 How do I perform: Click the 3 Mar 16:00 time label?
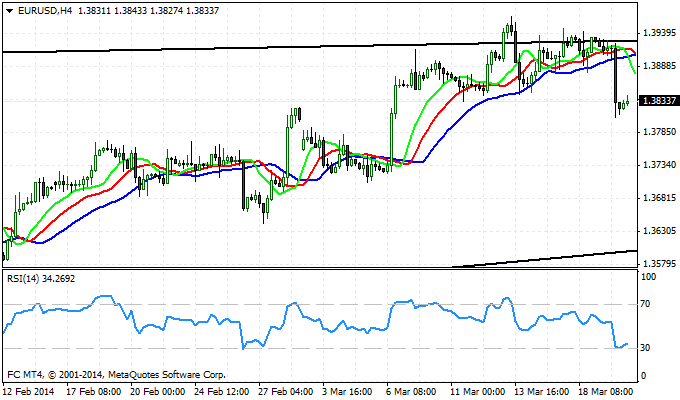347,391
